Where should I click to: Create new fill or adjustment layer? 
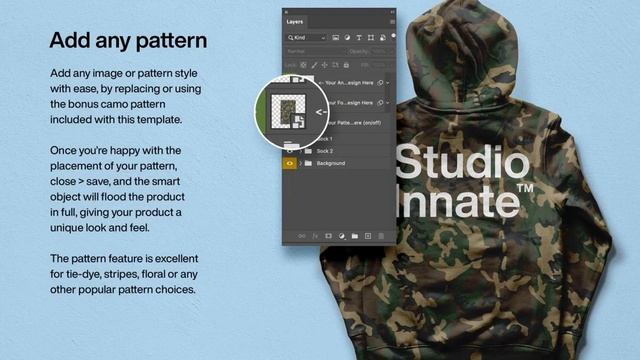pos(342,236)
